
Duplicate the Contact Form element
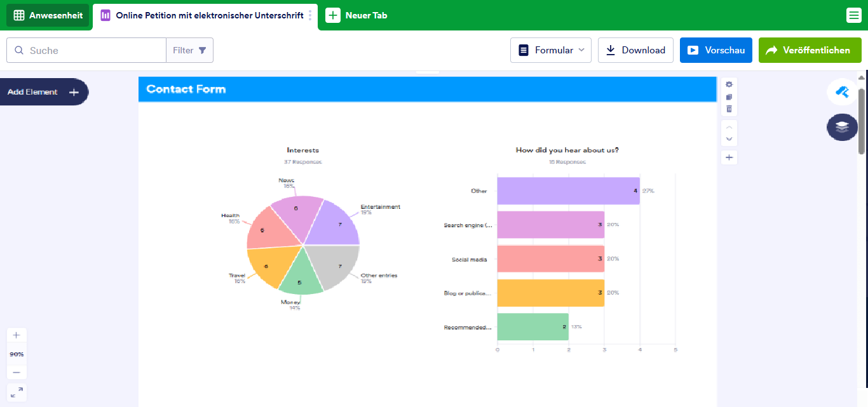coord(729,97)
